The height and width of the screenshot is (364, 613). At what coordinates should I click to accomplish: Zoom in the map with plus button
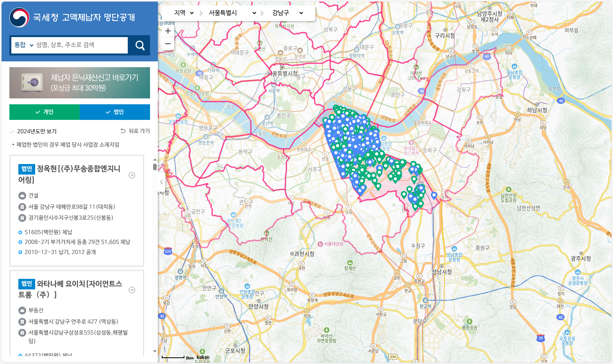pyautogui.click(x=168, y=31)
